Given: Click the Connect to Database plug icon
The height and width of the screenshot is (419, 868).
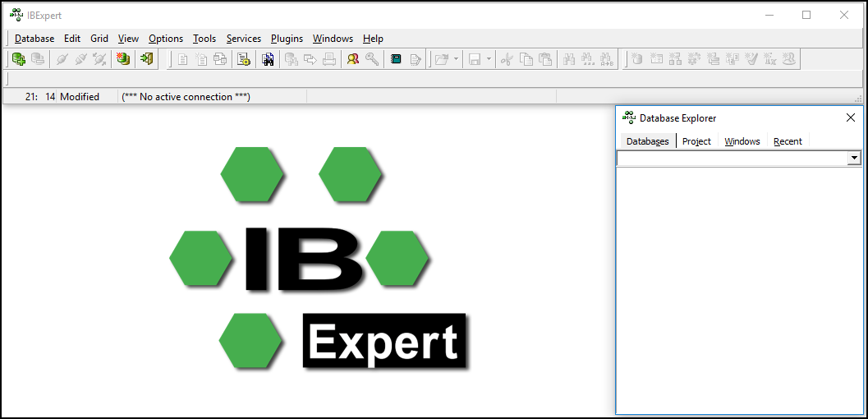Looking at the screenshot, I should coord(62,58).
